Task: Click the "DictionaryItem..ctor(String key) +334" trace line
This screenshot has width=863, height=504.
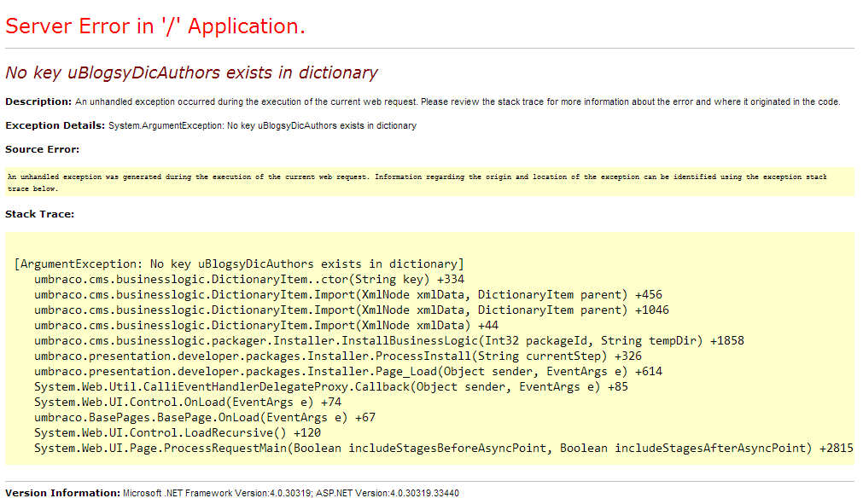Action: click(249, 280)
